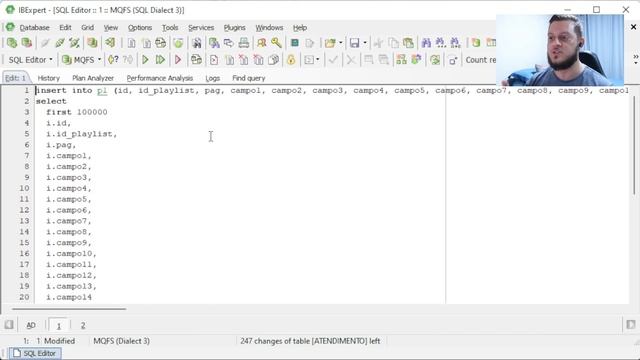Select query page tab 1
The width and height of the screenshot is (640, 360).
click(x=59, y=325)
